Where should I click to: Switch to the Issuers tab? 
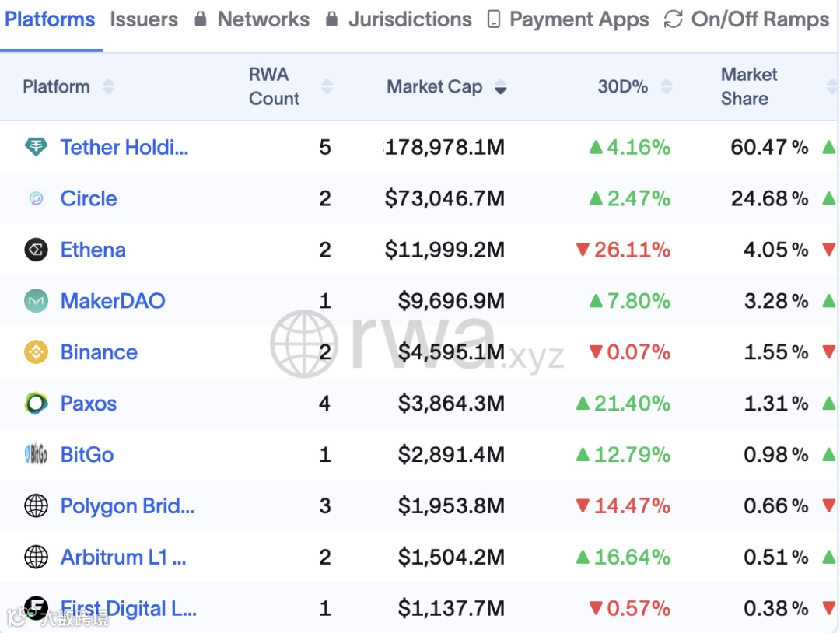pyautogui.click(x=144, y=19)
